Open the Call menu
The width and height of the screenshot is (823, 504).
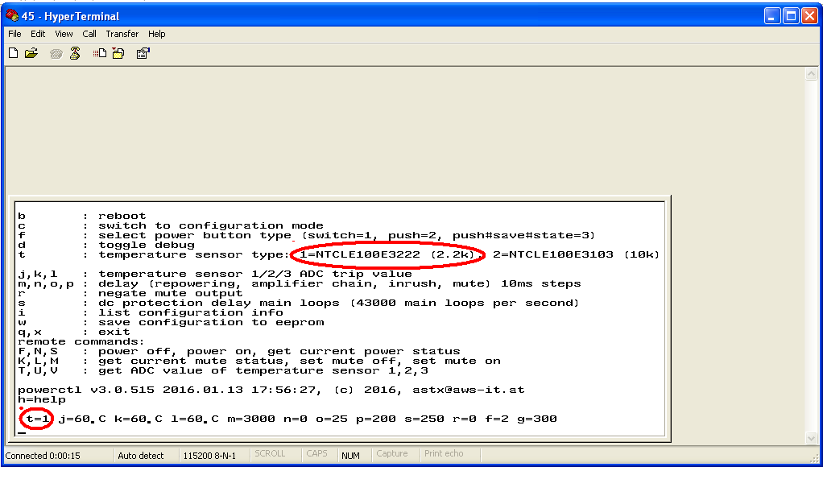click(x=89, y=34)
